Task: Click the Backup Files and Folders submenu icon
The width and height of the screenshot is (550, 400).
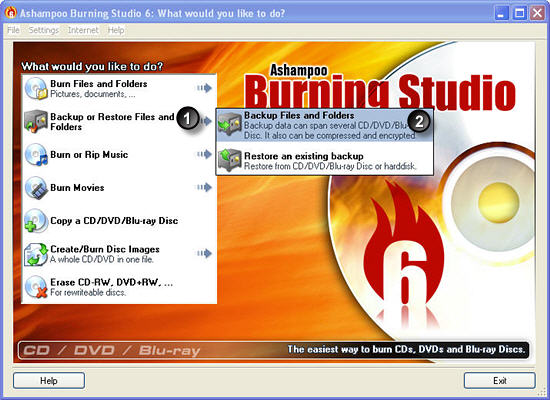Action: coord(230,124)
